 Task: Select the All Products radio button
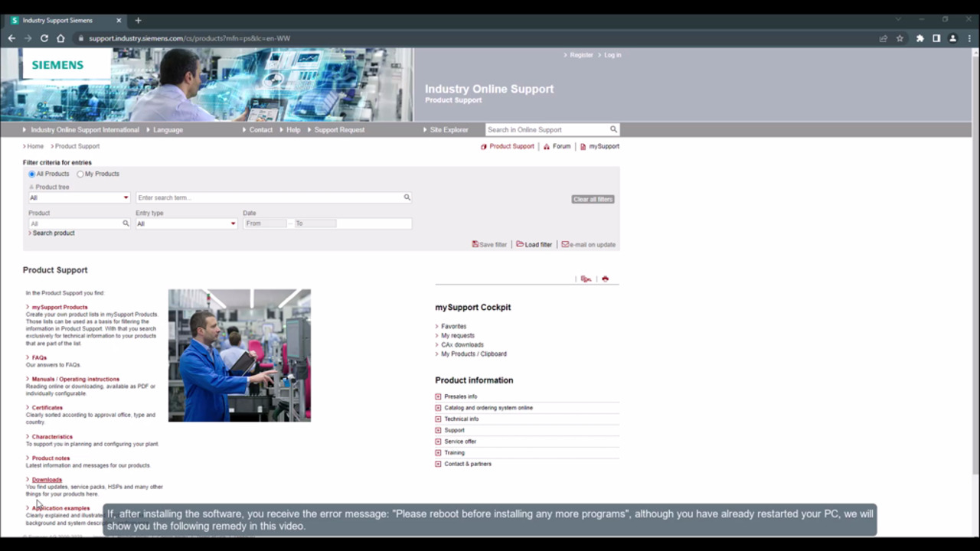pos(32,174)
